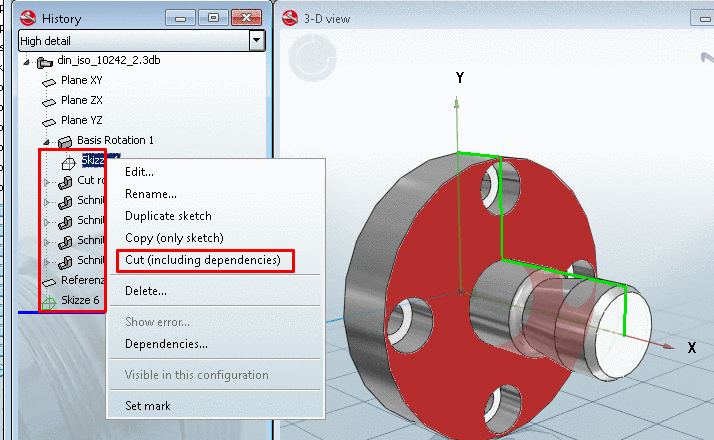Click the Basis Rotation 1 label

pyautogui.click(x=115, y=140)
